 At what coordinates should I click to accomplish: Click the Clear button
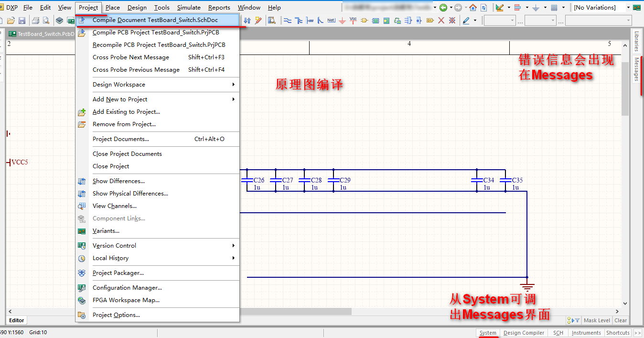click(x=621, y=321)
